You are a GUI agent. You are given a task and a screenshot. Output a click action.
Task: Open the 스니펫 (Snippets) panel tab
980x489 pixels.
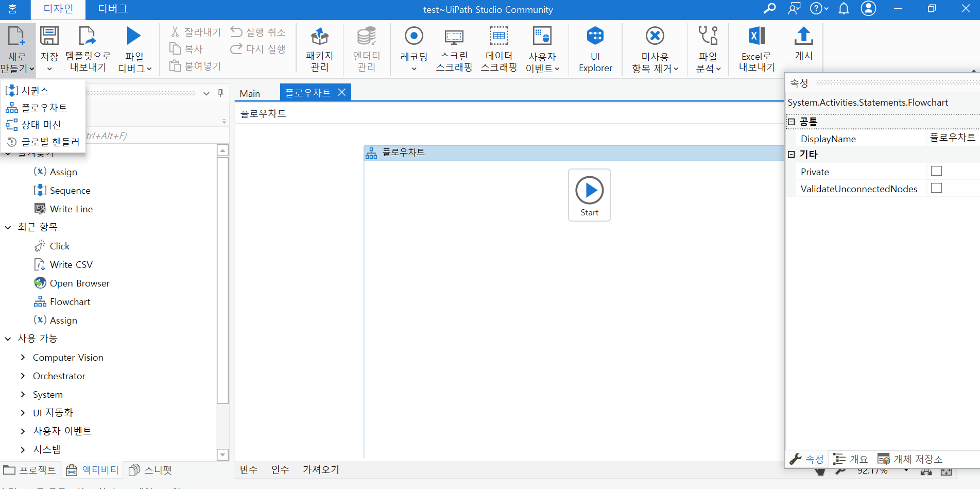(150, 470)
